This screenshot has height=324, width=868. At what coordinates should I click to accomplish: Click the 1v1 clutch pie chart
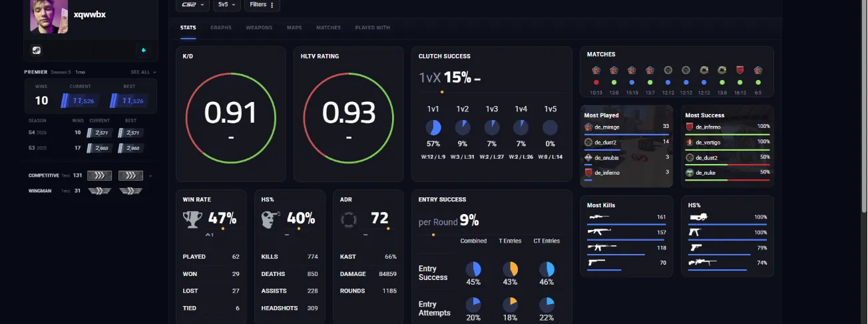coord(433,128)
